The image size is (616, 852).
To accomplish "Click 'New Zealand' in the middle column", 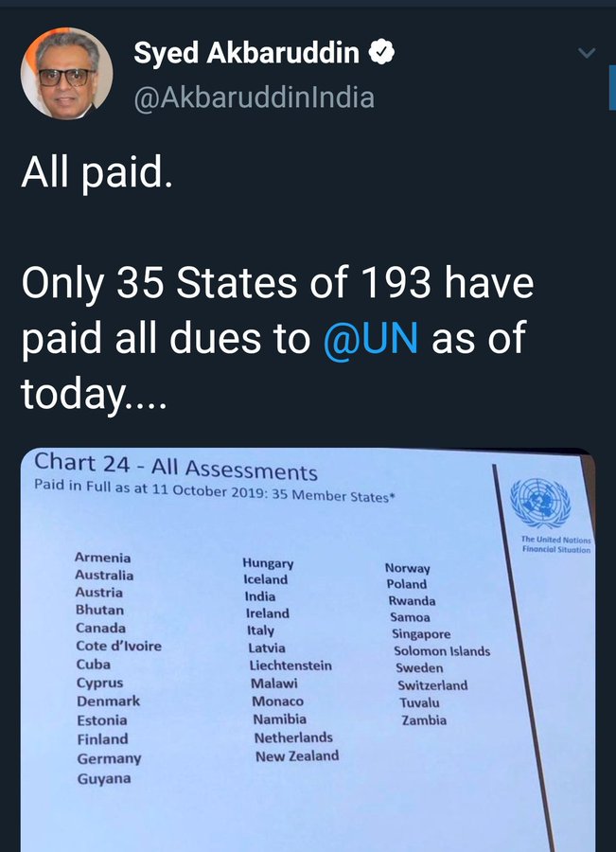I will pyautogui.click(x=297, y=755).
